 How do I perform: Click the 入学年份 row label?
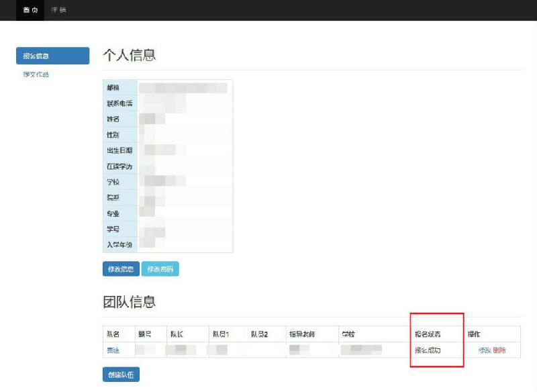[x=119, y=245]
